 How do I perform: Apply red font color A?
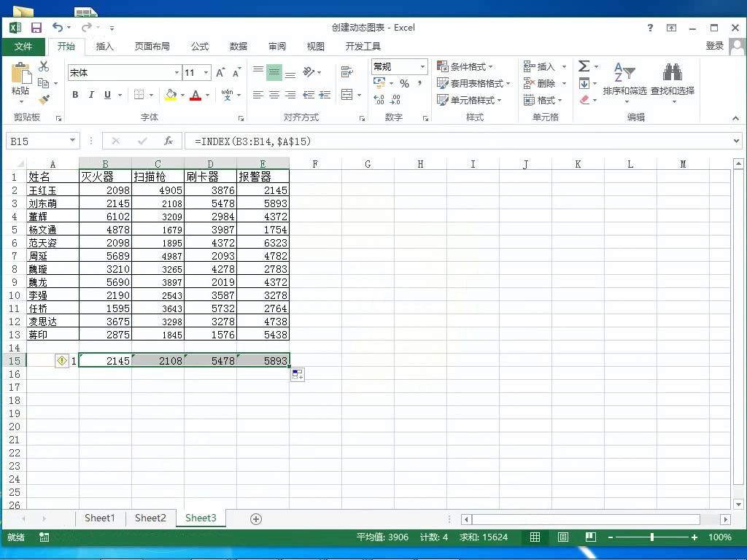pyautogui.click(x=196, y=95)
